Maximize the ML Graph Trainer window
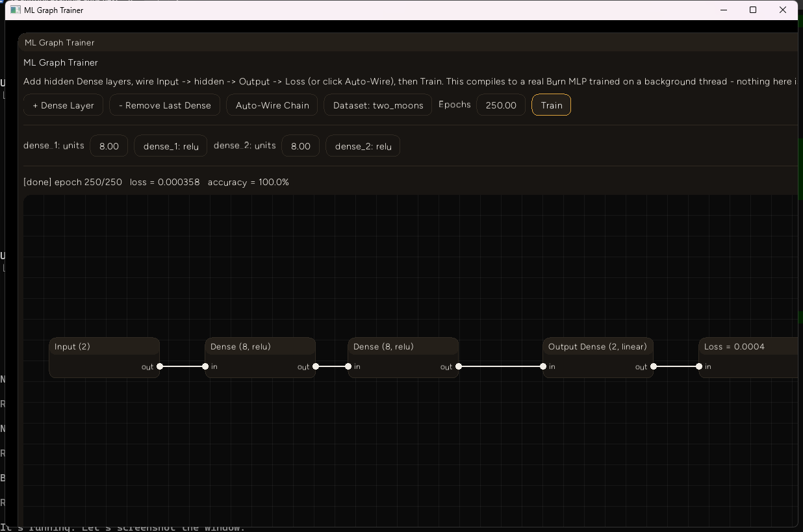This screenshot has height=532, width=803. click(x=753, y=10)
